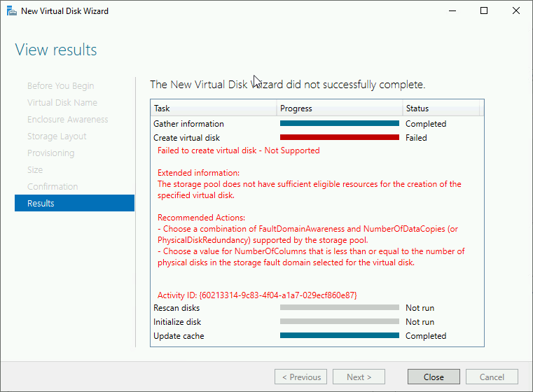Open the Storage Layout step
The image size is (533, 392).
(x=57, y=136)
